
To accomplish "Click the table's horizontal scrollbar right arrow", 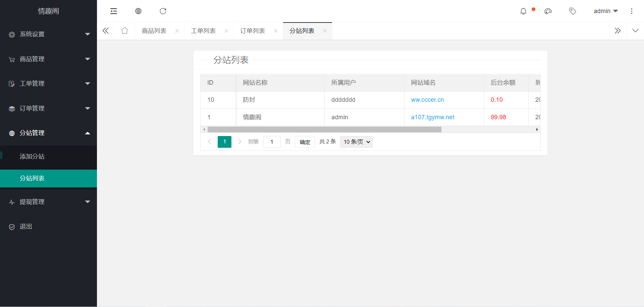I will point(537,130).
